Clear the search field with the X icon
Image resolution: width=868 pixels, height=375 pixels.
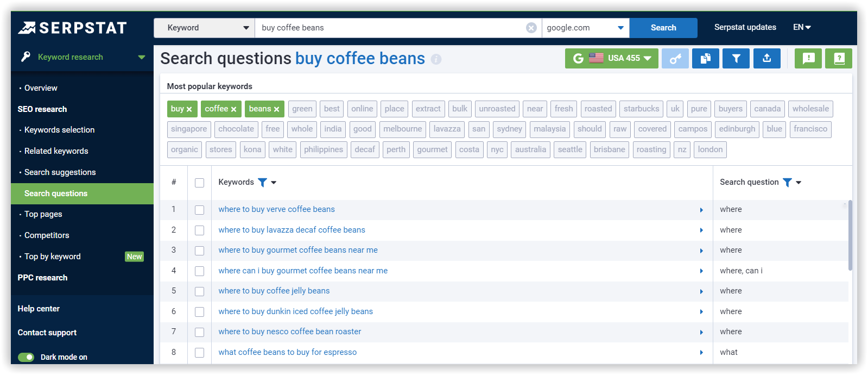[531, 28]
